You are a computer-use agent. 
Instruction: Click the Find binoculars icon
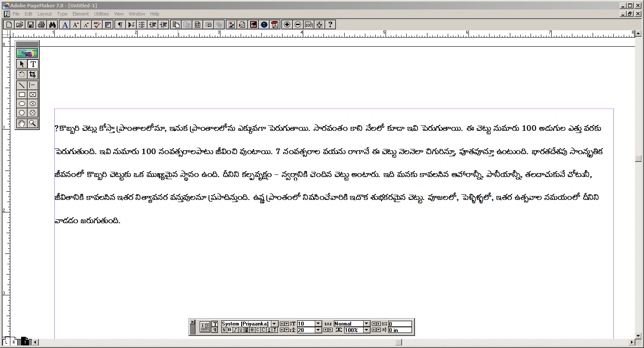coord(52,25)
